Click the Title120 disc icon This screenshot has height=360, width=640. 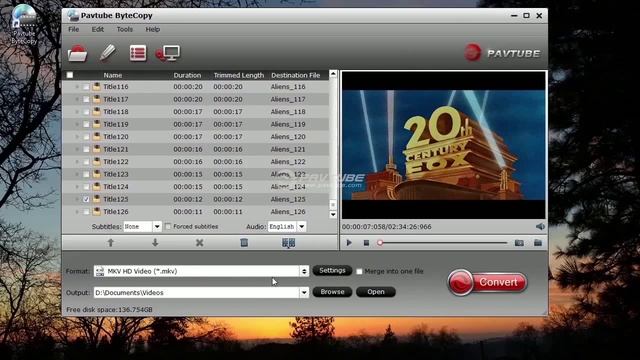click(97, 136)
